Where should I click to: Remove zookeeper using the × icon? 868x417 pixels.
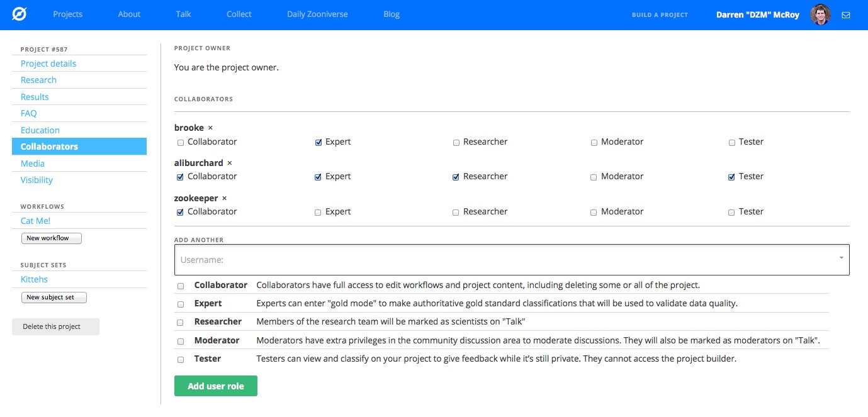225,198
